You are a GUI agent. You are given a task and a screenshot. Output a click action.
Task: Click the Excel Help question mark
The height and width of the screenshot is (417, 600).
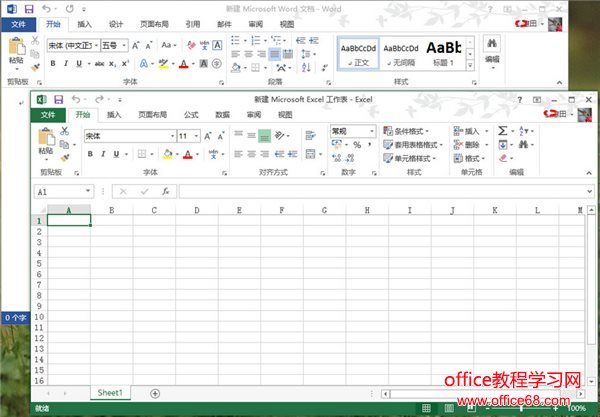pyautogui.click(x=520, y=100)
